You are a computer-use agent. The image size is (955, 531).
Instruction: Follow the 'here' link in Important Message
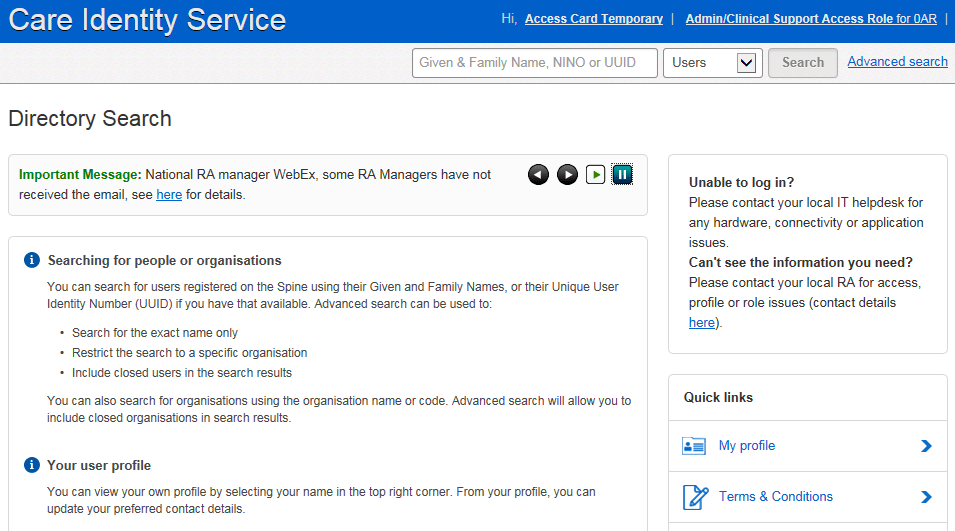click(x=169, y=195)
